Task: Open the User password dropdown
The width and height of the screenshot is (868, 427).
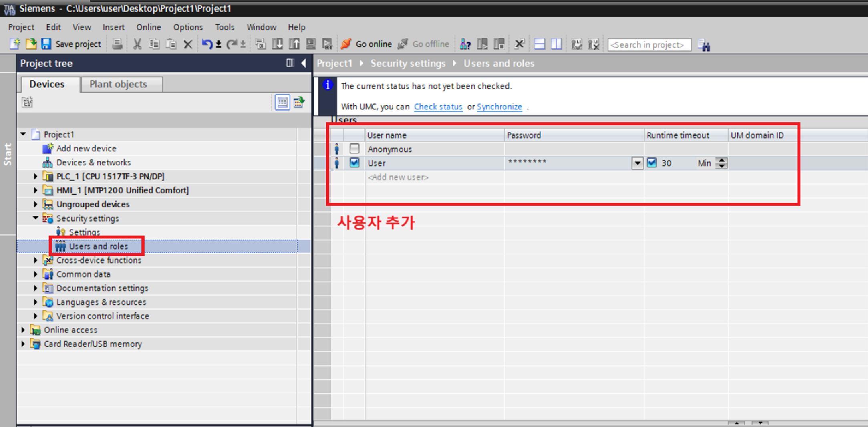Action: click(637, 163)
